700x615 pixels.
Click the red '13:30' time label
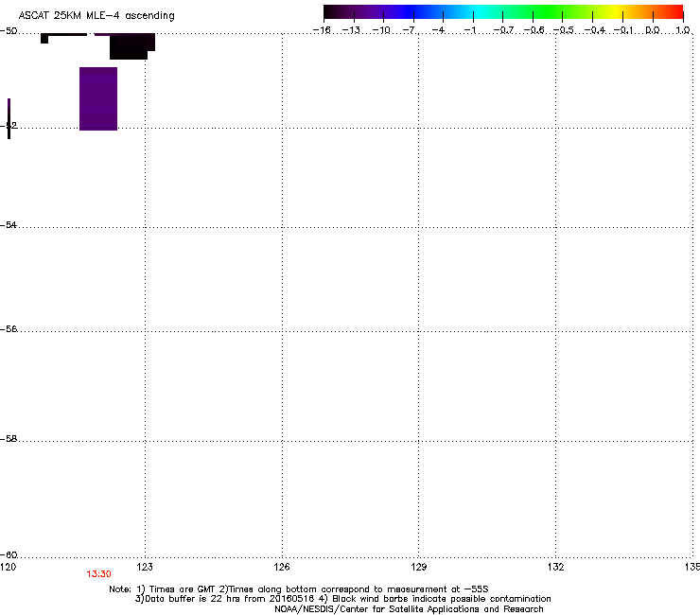coord(98,574)
